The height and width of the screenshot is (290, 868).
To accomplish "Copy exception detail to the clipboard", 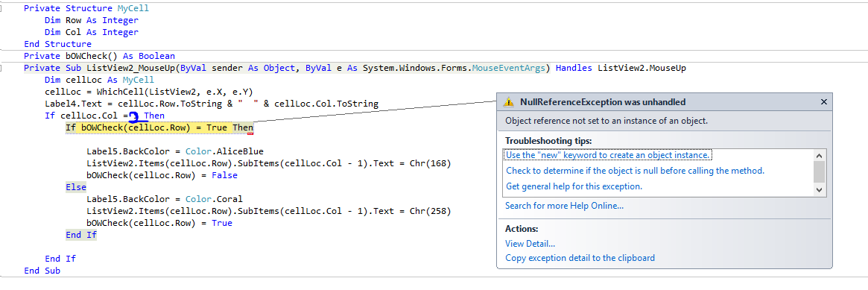I will click(x=580, y=258).
